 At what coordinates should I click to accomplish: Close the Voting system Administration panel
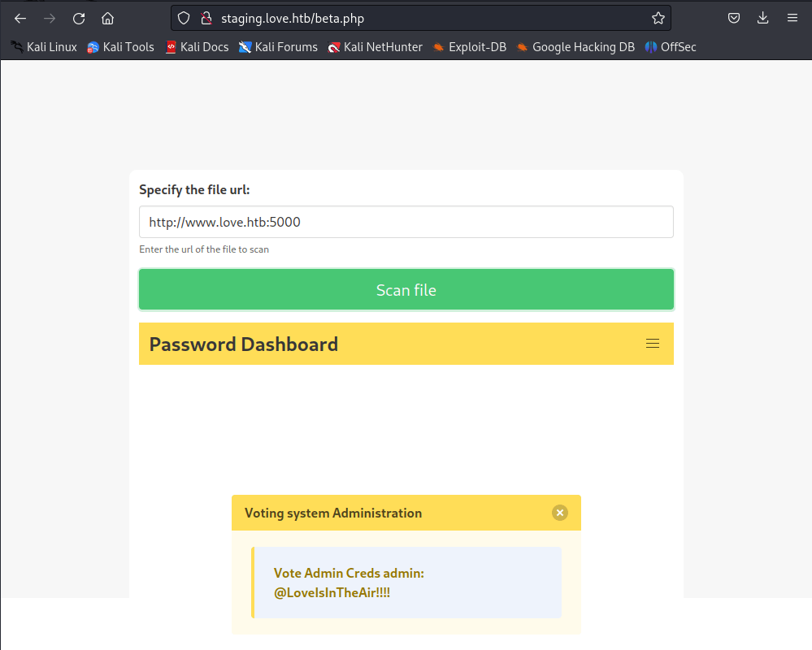[x=560, y=513]
